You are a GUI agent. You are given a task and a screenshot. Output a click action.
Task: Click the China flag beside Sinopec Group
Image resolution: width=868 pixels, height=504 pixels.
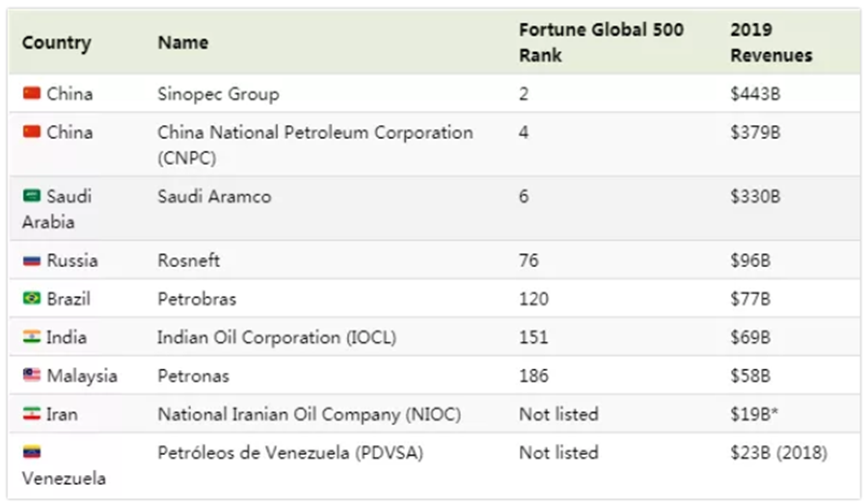pyautogui.click(x=32, y=93)
